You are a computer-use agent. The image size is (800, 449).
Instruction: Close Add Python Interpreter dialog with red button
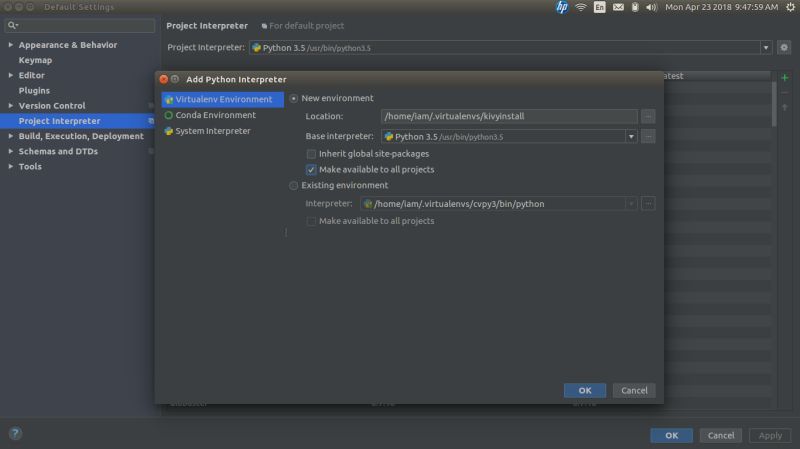point(163,79)
